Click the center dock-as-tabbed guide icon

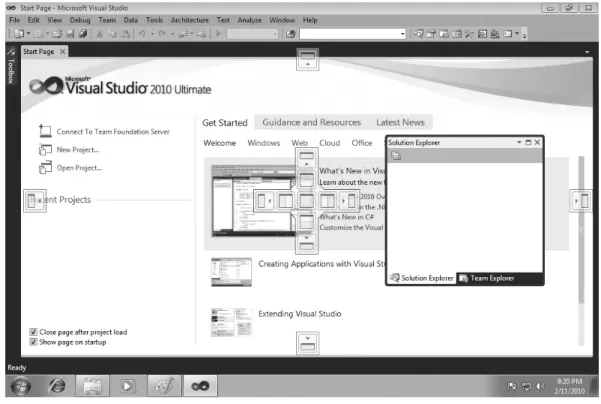coord(306,200)
